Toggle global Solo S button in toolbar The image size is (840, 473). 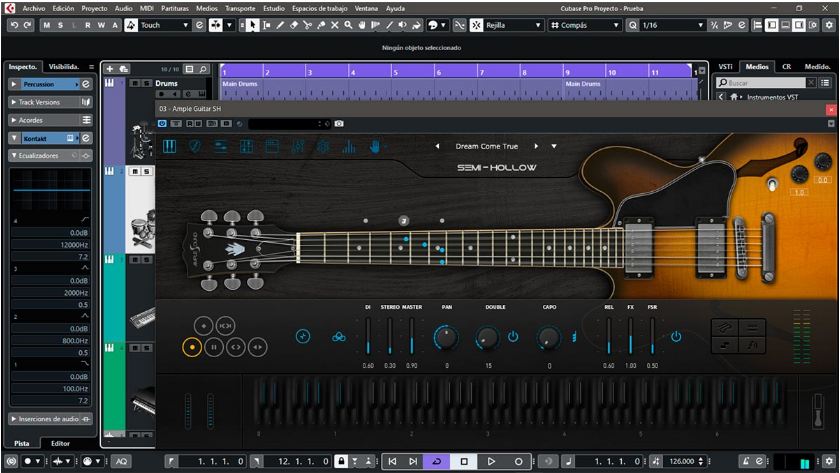pos(60,25)
